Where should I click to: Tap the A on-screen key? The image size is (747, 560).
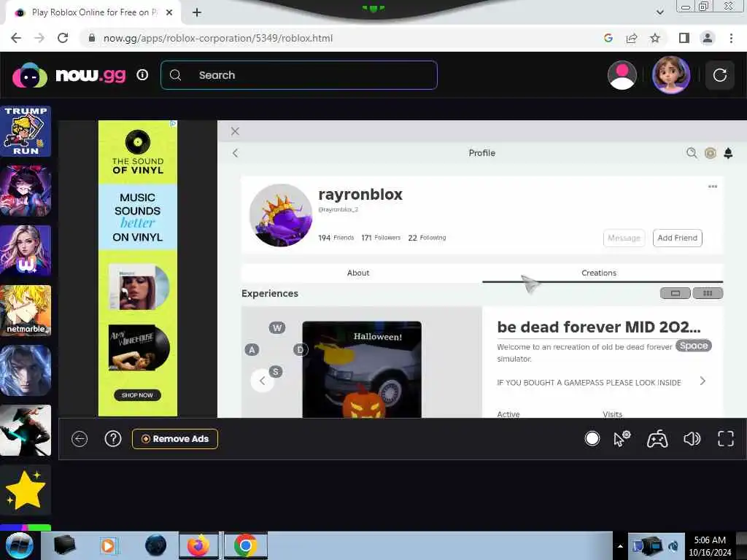point(252,350)
